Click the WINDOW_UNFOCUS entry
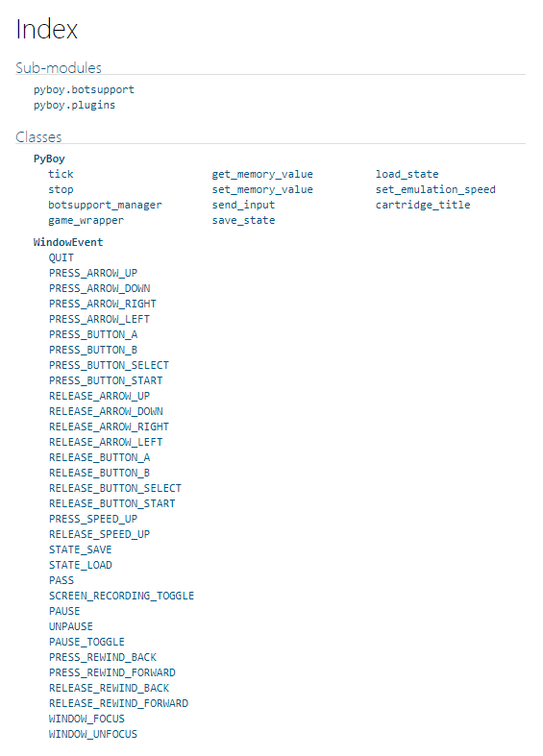 coord(93,734)
